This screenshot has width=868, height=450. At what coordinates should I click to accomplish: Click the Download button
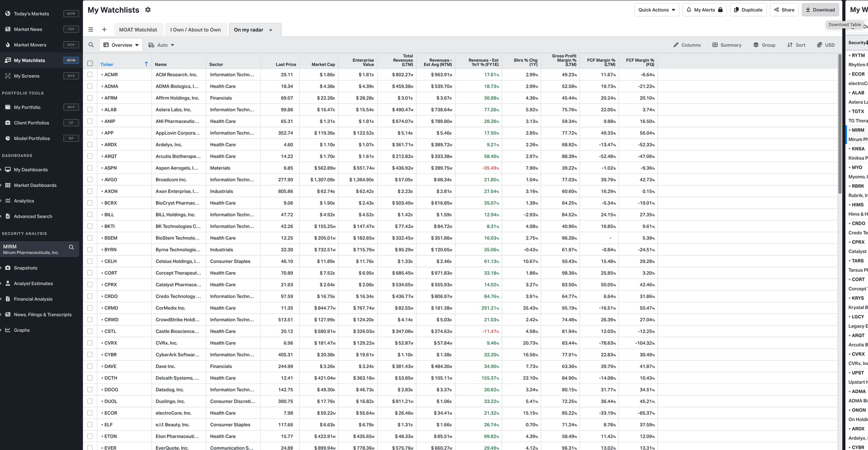click(x=820, y=10)
